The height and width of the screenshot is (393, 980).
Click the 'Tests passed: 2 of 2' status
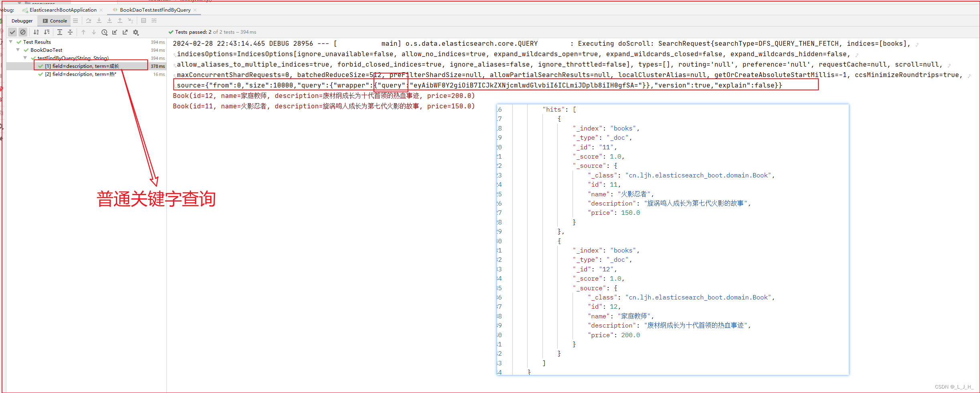pos(212,32)
